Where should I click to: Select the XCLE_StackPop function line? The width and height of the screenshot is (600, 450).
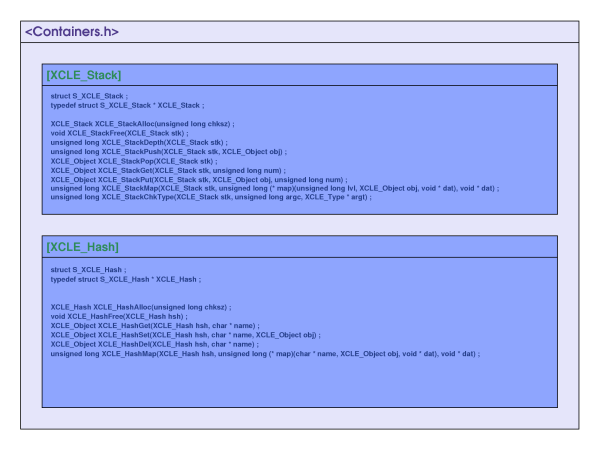click(133, 160)
